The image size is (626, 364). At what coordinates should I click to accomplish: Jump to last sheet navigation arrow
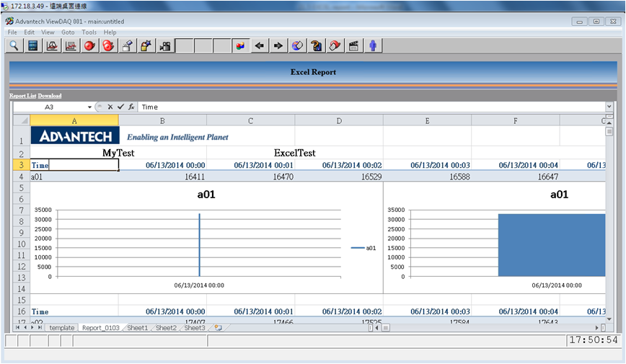click(40, 327)
